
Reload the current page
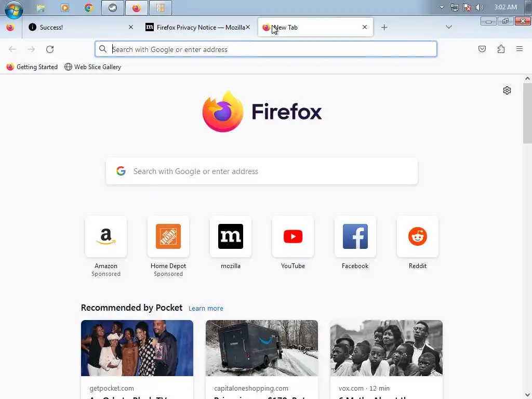click(50, 49)
